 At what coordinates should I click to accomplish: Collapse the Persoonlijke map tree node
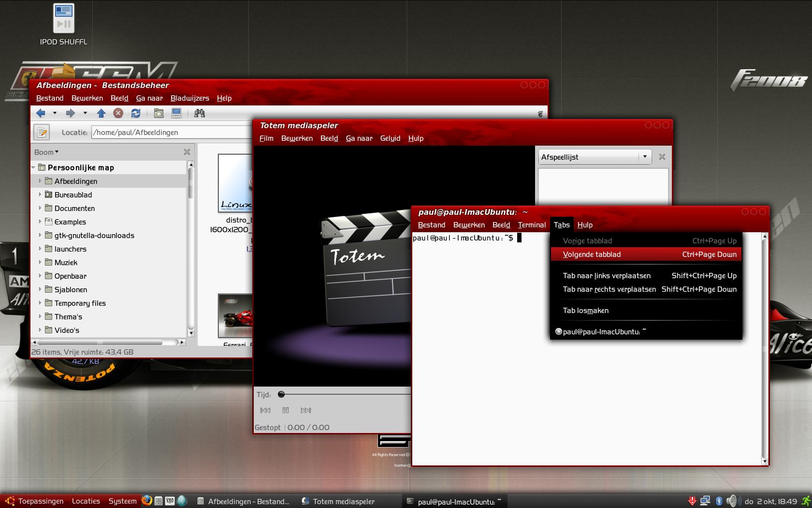click(x=33, y=167)
